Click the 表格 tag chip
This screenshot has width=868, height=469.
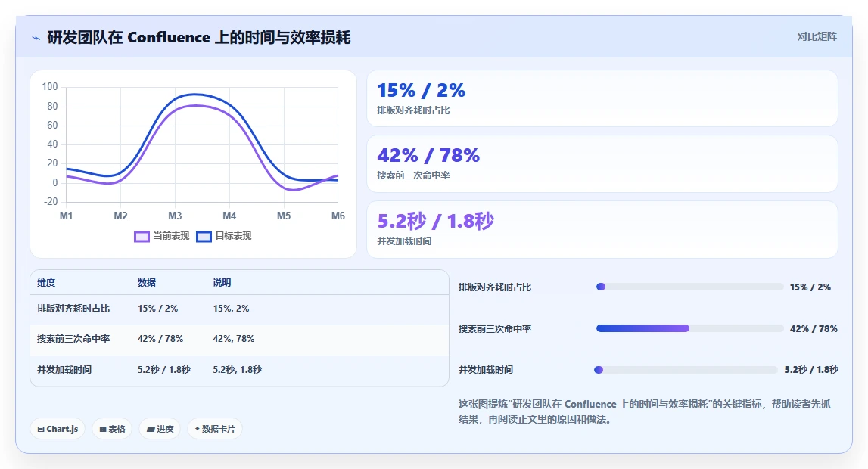point(112,429)
